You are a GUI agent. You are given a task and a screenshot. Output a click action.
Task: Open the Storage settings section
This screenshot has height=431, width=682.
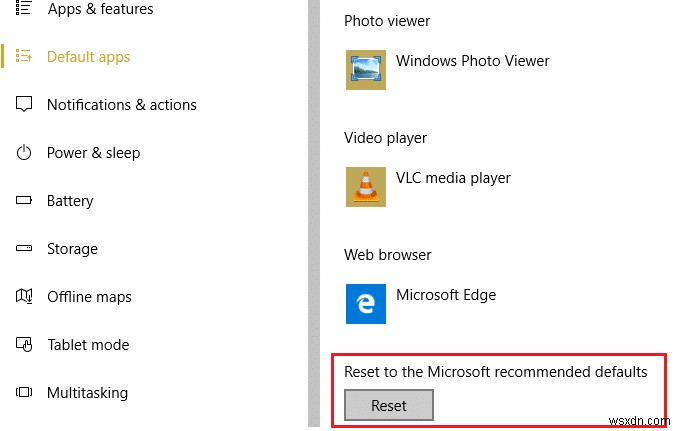(72, 249)
